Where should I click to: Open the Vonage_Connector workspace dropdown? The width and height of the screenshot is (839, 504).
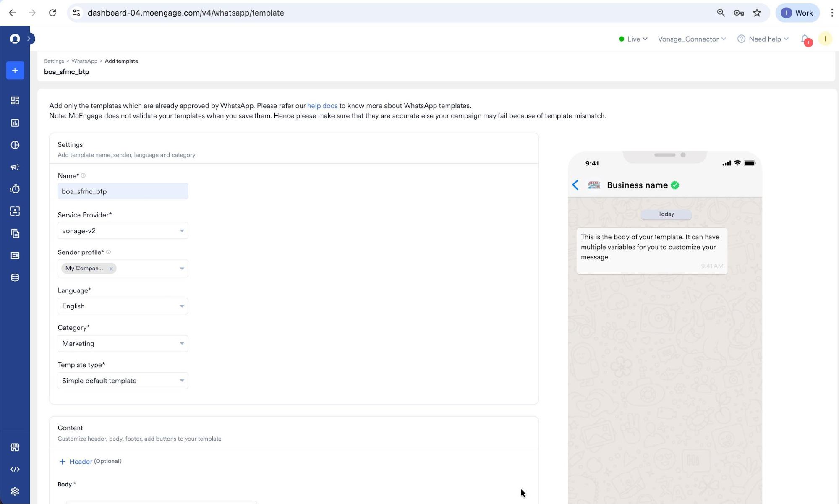tap(692, 39)
